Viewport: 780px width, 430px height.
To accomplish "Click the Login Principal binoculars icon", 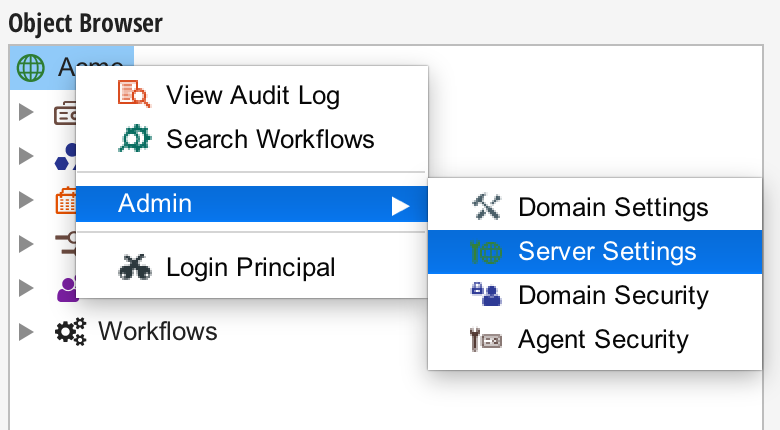I will 134,267.
